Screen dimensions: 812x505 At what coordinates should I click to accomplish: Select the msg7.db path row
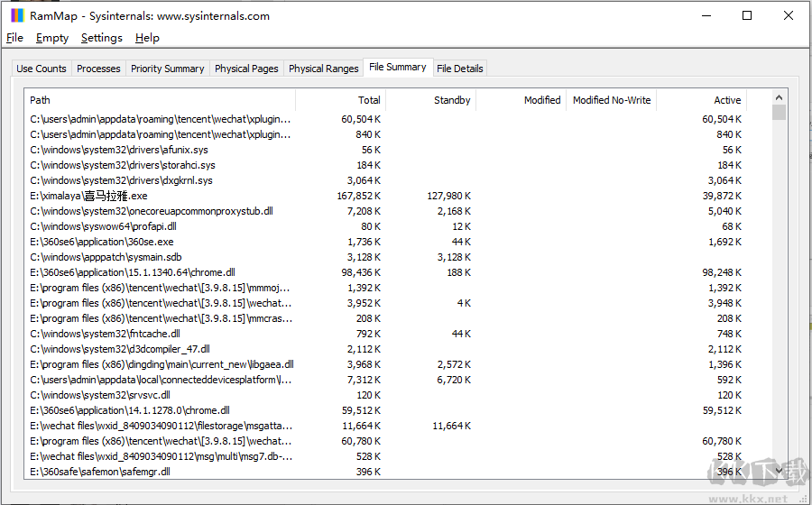click(386, 456)
